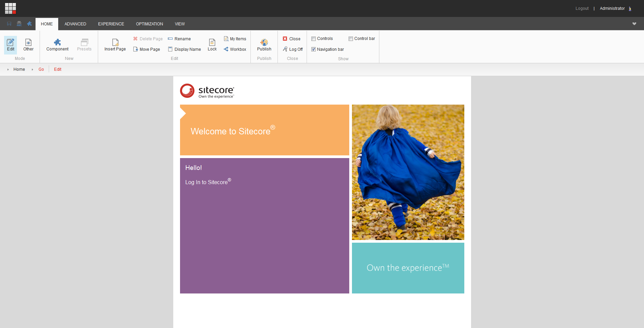This screenshot has height=328, width=644.
Task: Switch to the ADVANCED ribbon tab
Action: coord(75,24)
